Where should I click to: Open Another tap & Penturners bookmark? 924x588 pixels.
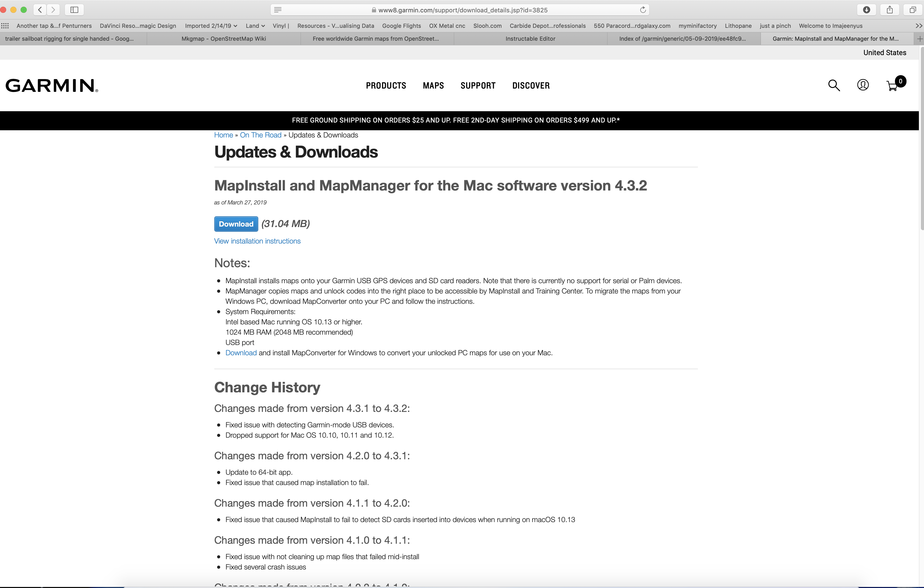(x=54, y=26)
